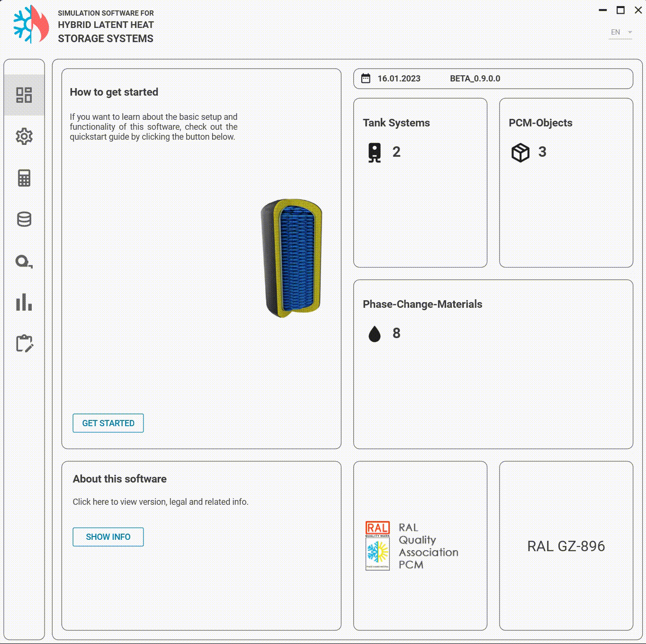Viewport: 646px width, 644px height.
Task: Click the 3D storage tank image
Action: click(x=292, y=258)
